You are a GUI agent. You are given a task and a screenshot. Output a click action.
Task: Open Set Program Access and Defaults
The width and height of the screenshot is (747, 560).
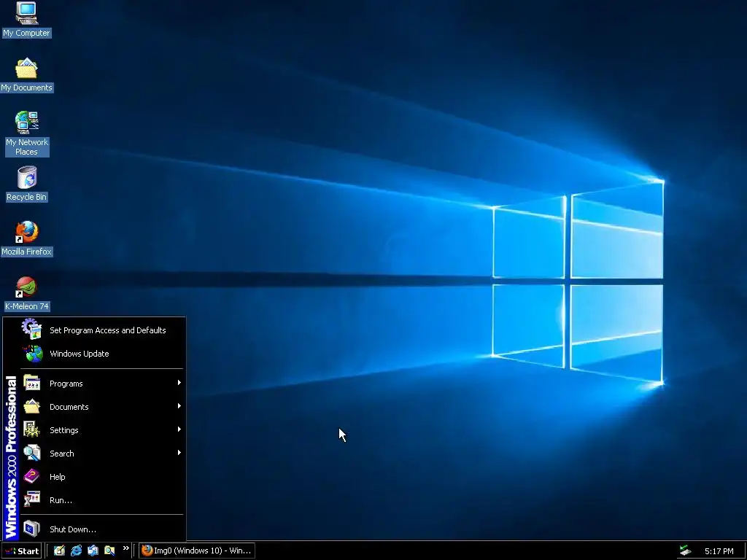[102, 330]
